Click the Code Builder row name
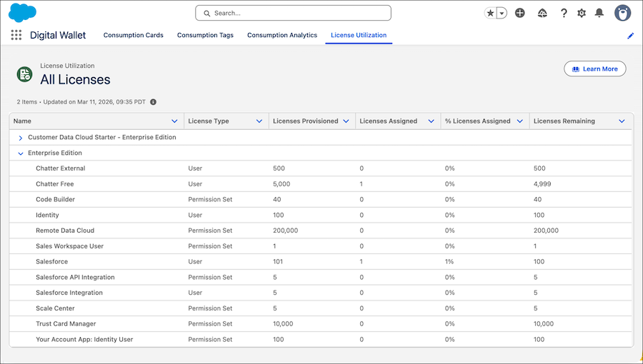643x364 pixels. [x=55, y=199]
